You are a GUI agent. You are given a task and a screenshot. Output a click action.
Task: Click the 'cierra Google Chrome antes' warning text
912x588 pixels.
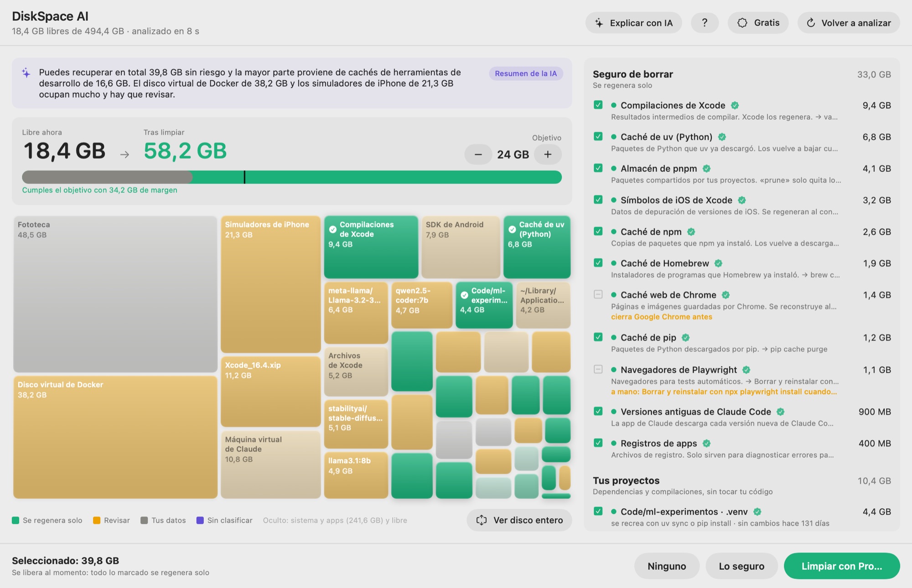[661, 317]
